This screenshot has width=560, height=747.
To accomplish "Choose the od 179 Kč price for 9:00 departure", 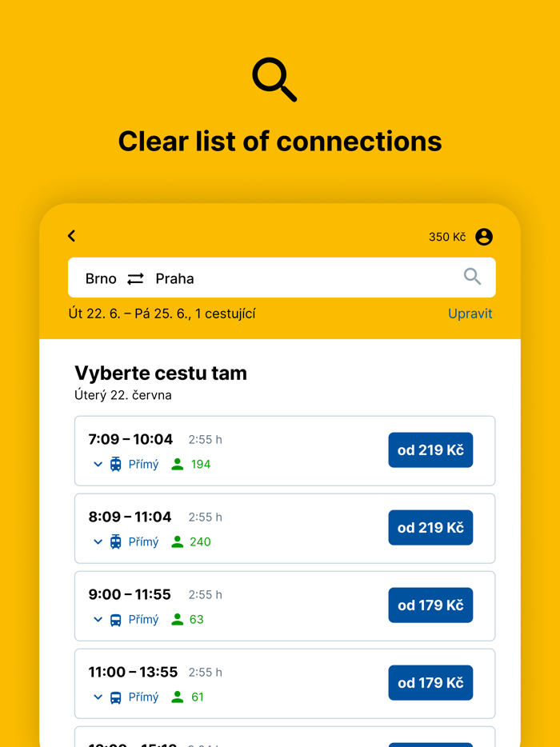I will pyautogui.click(x=430, y=605).
